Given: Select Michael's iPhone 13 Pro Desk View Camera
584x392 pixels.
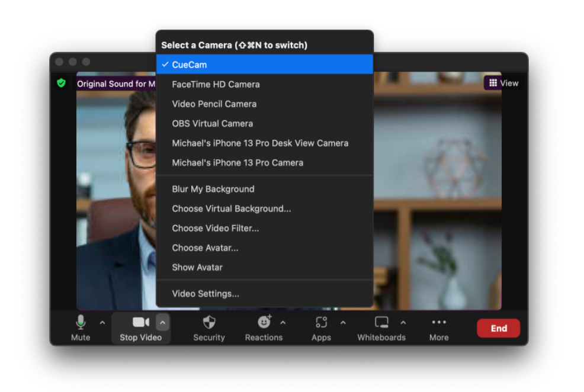Looking at the screenshot, I should (x=264, y=143).
